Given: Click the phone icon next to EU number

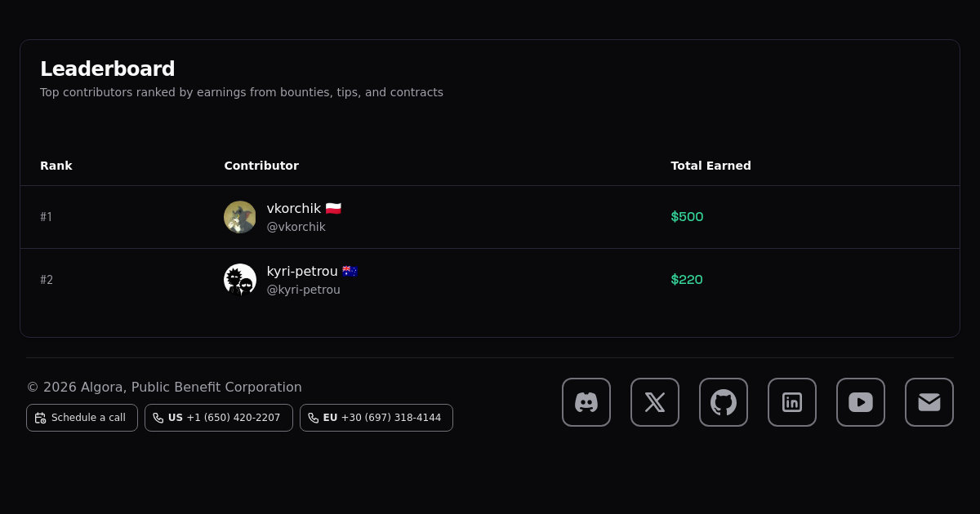Looking at the screenshot, I should click(314, 418).
